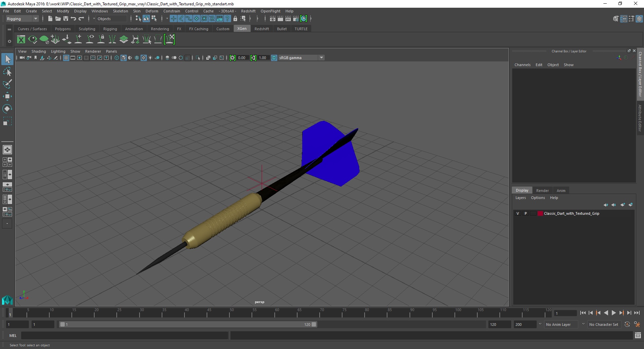Click the bookmarks icon in viewport toolbar
Image resolution: width=644 pixels, height=349 pixels.
[x=36, y=58]
